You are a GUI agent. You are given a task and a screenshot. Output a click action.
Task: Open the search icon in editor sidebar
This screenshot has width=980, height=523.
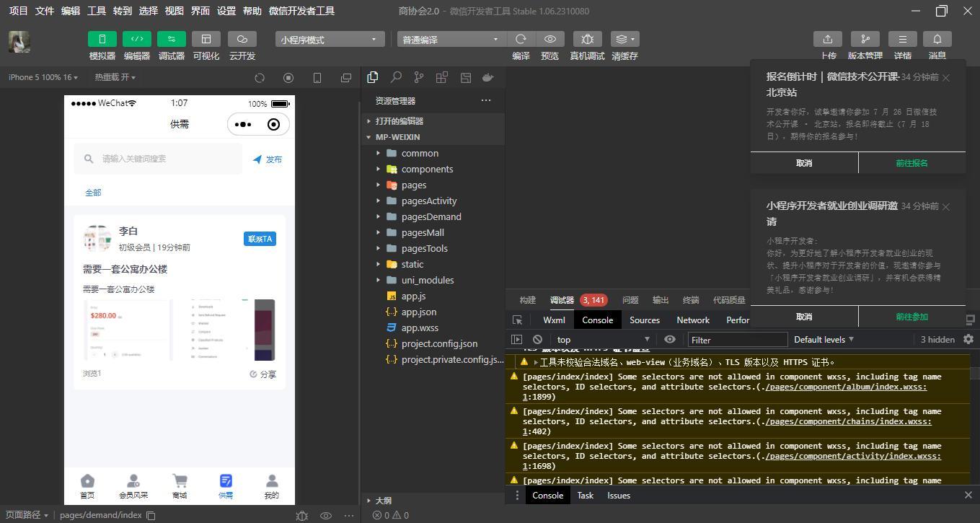pyautogui.click(x=396, y=77)
